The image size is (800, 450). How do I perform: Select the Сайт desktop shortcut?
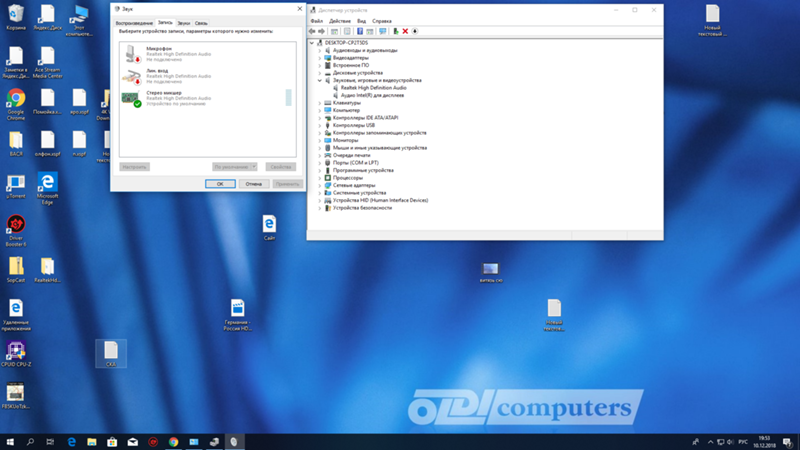pyautogui.click(x=269, y=228)
